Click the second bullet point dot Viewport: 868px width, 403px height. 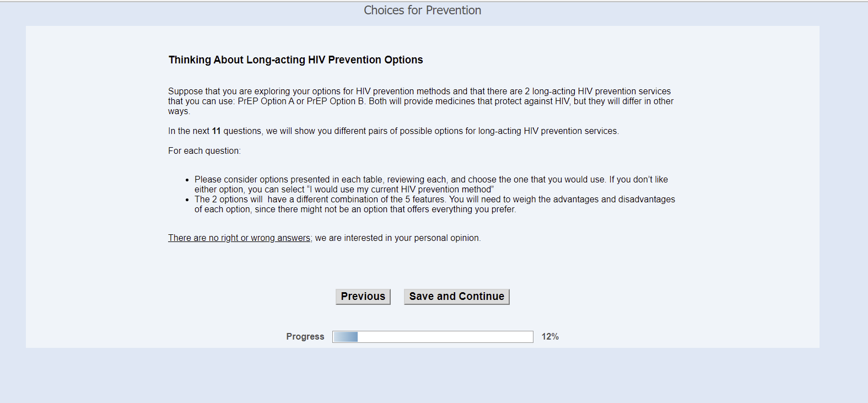[x=187, y=200]
